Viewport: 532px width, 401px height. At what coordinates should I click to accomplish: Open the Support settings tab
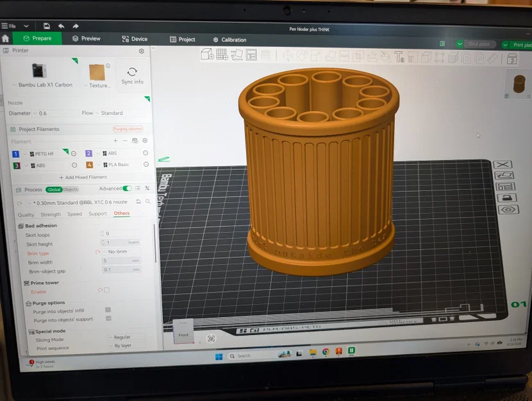[97, 214]
